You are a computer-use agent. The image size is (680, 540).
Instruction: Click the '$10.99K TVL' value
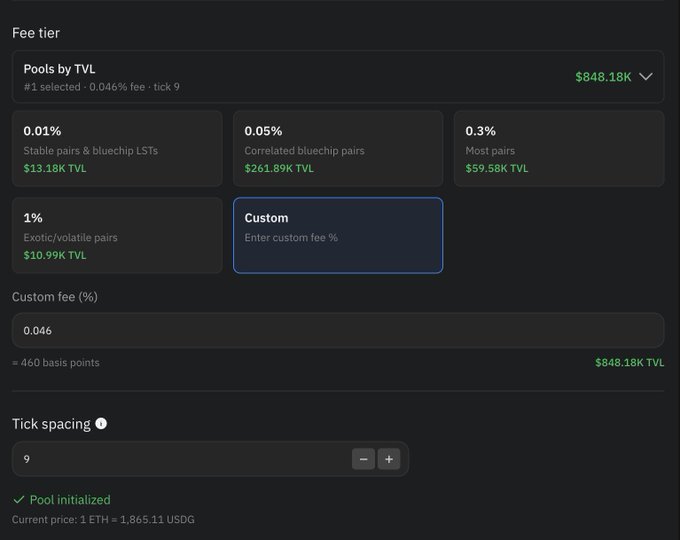pyautogui.click(x=55, y=255)
